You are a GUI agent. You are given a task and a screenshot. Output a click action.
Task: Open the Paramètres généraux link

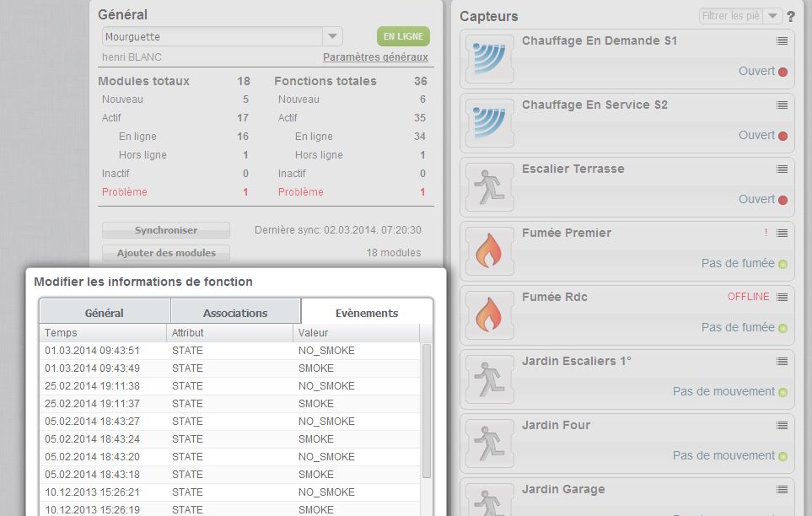(x=375, y=57)
